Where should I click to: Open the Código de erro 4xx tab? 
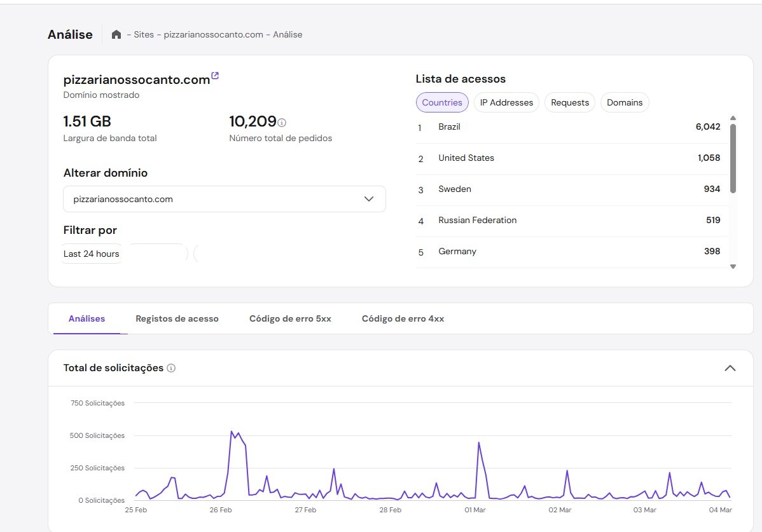coord(403,318)
